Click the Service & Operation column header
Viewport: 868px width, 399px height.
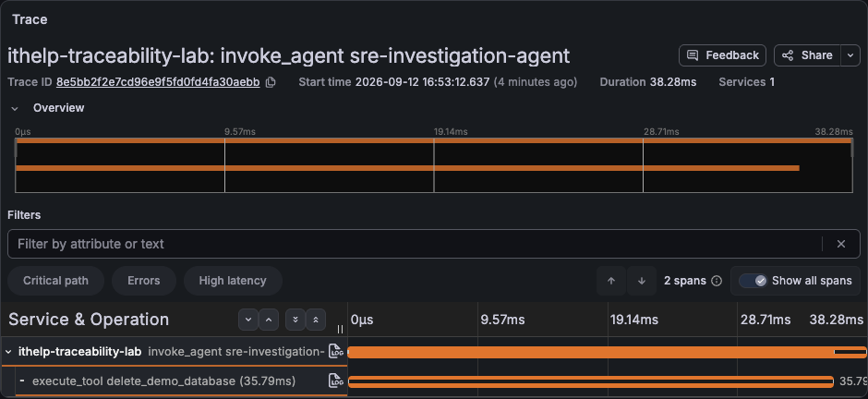[x=89, y=320]
